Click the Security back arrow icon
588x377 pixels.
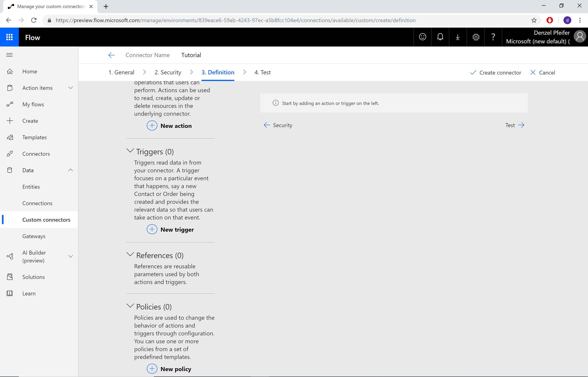[x=267, y=125]
